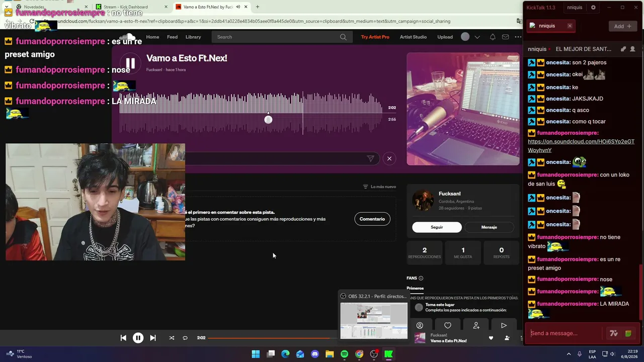
Task: Switch to the Stream - Kick Dashboard tab
Action: coord(132,7)
